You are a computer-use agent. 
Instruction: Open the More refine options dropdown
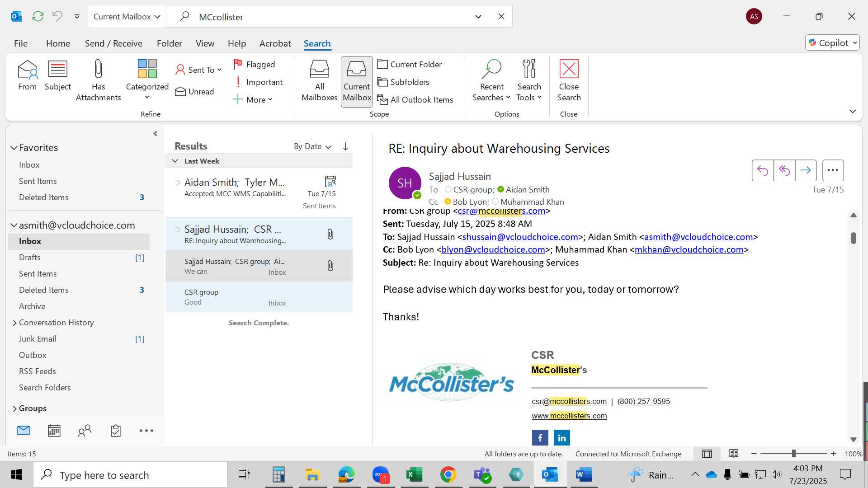coord(253,99)
